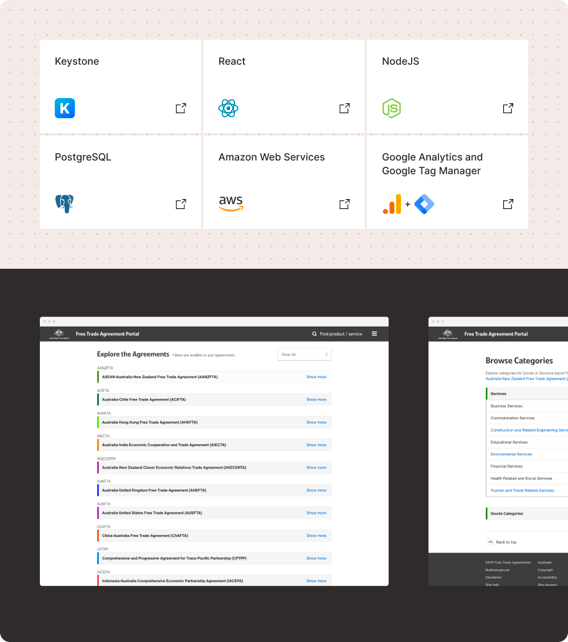
Task: Click PostgreSQL card title
Action: tap(83, 157)
